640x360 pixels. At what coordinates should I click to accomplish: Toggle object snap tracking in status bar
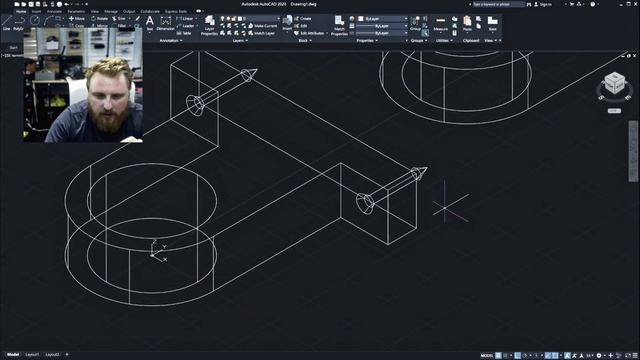click(x=548, y=356)
